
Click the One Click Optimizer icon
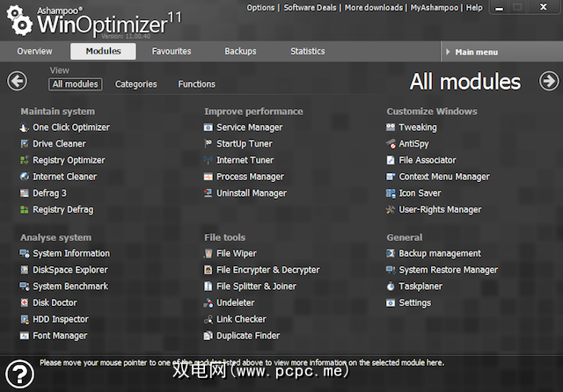pos(24,127)
